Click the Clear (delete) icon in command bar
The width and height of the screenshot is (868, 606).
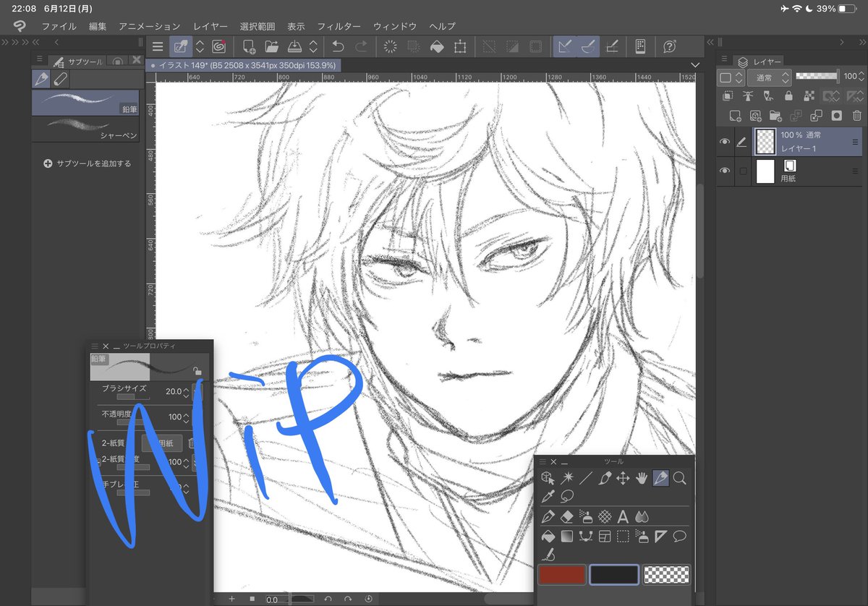[391, 47]
